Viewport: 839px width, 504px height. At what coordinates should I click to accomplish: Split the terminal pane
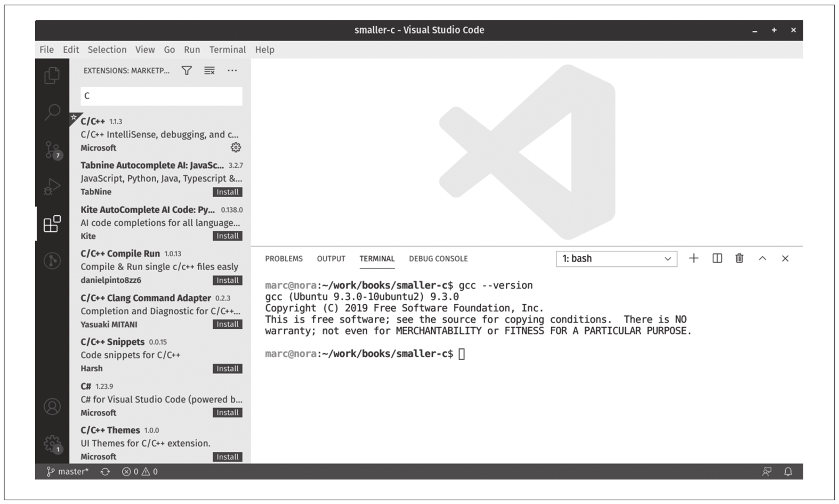[717, 258]
